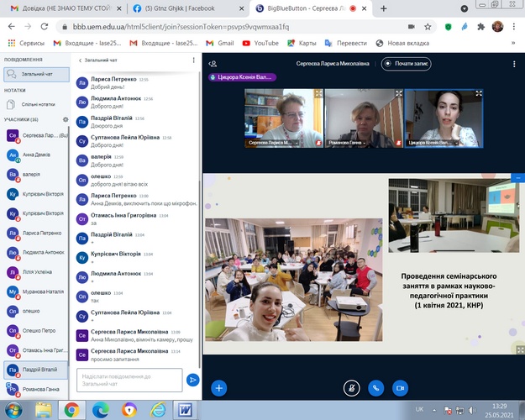525x420 pixels.
Task: Hide the user list panel icon
Action: [213, 63]
